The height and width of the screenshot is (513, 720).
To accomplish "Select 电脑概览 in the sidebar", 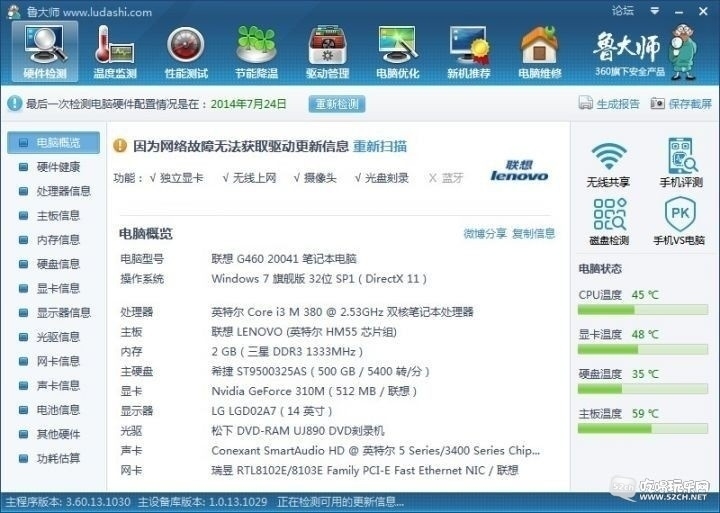I will coord(53,142).
